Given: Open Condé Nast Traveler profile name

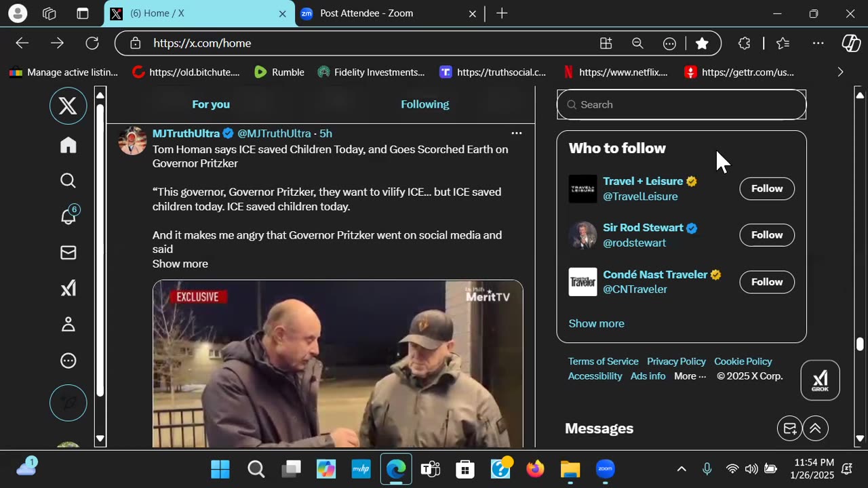Looking at the screenshot, I should pyautogui.click(x=655, y=274).
